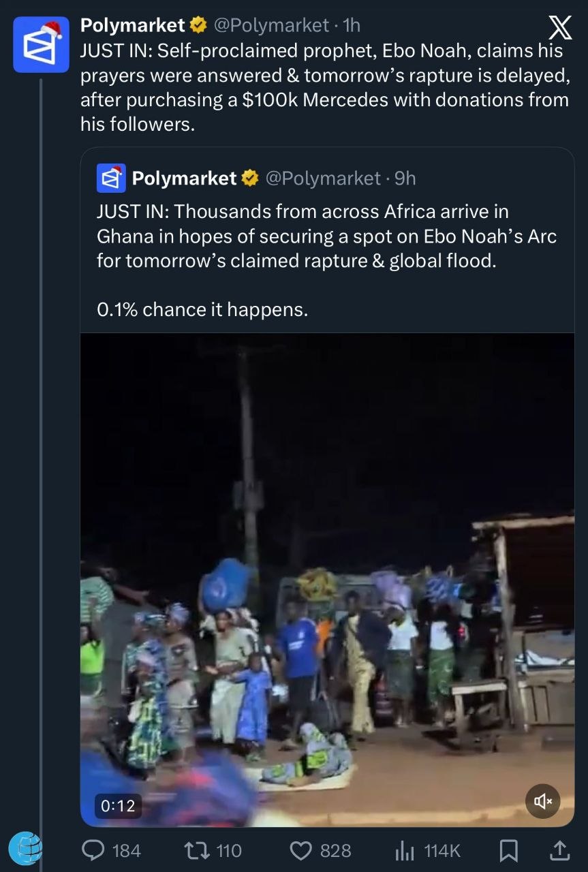Open replies via the comment icon
Screen dimensions: 588x872
pyautogui.click(x=92, y=850)
